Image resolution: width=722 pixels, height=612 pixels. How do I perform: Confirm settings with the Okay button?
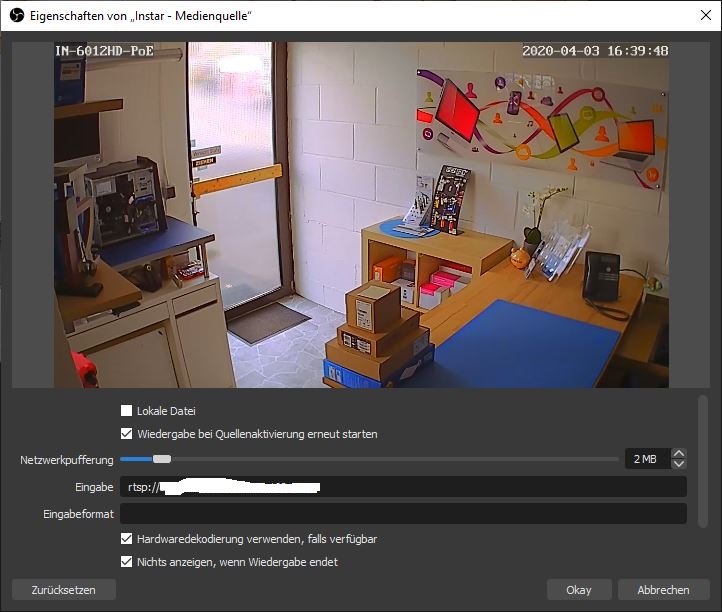point(578,590)
